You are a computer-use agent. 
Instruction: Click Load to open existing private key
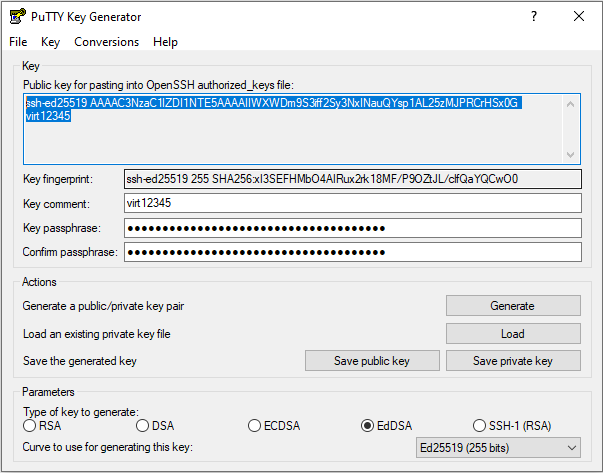512,334
